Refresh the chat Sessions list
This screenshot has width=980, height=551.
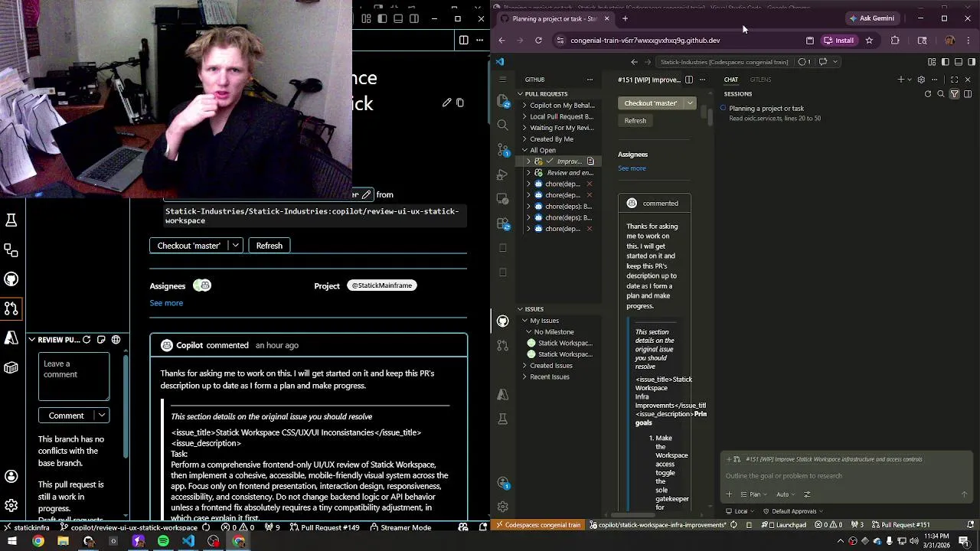click(928, 94)
